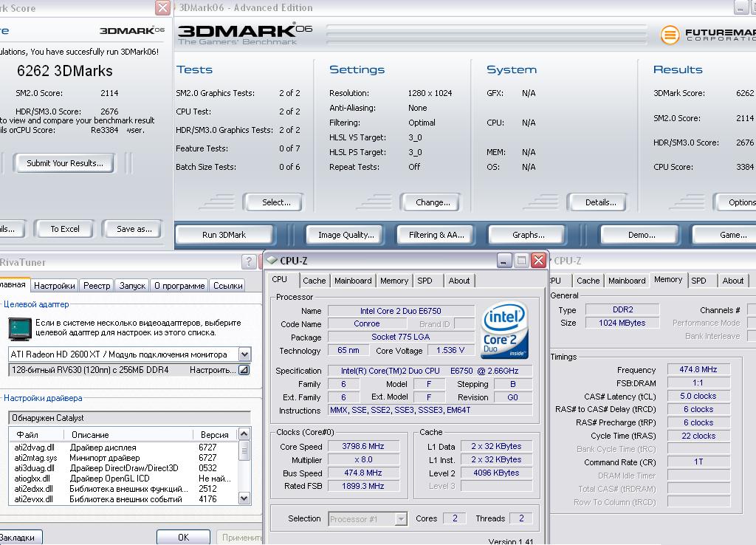Open Filtering & AA tool
Viewport: 756px width, 545px height.
pos(436,235)
